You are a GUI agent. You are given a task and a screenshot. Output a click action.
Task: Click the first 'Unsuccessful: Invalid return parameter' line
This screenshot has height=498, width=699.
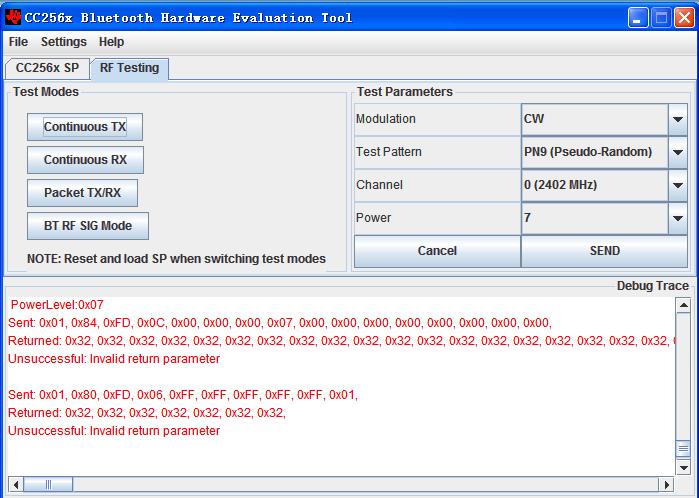click(x=114, y=359)
